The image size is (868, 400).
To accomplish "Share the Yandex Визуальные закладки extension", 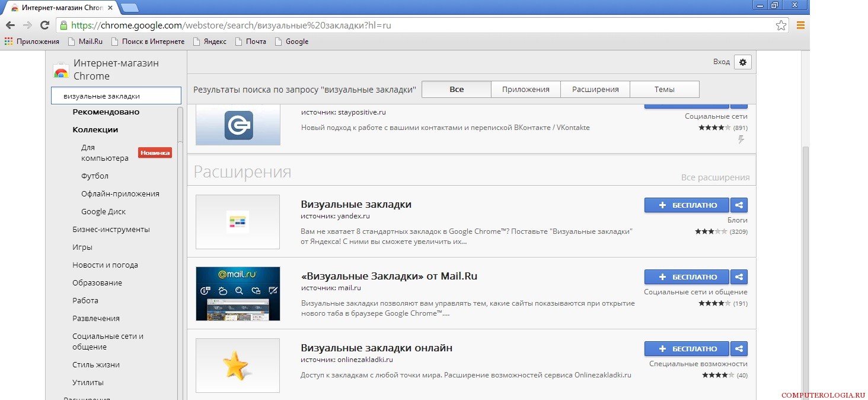I will [739, 205].
